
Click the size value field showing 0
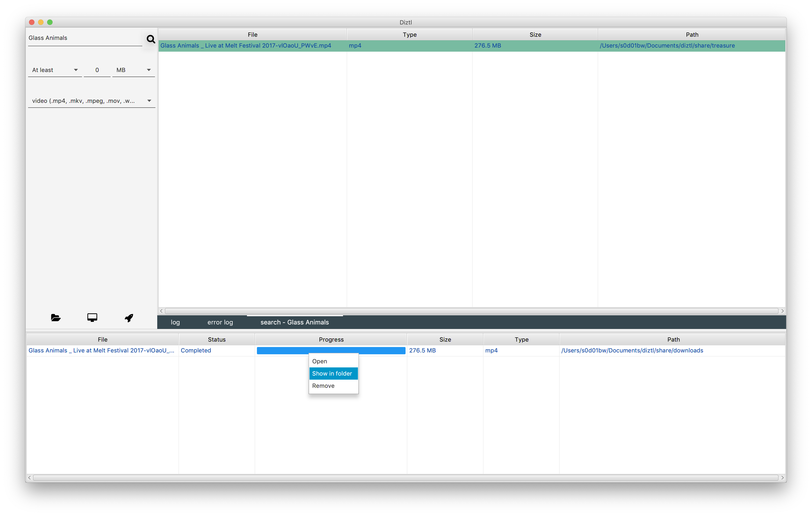[97, 70]
